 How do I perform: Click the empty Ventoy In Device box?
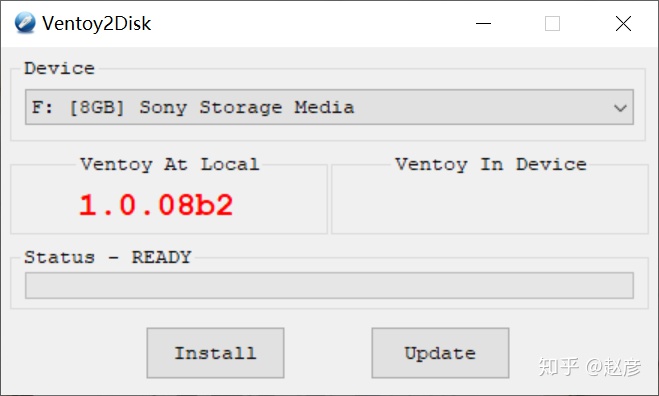click(490, 202)
